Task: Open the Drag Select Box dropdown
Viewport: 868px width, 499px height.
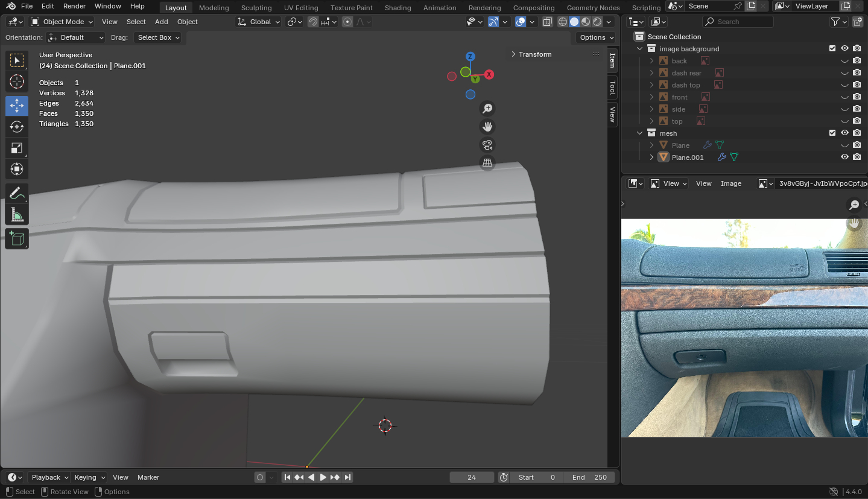Action: [x=157, y=37]
